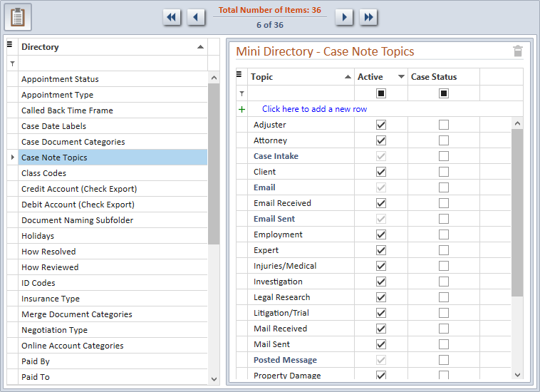Check Case Status for Employment
This screenshot has width=540, height=392.
pos(444,234)
